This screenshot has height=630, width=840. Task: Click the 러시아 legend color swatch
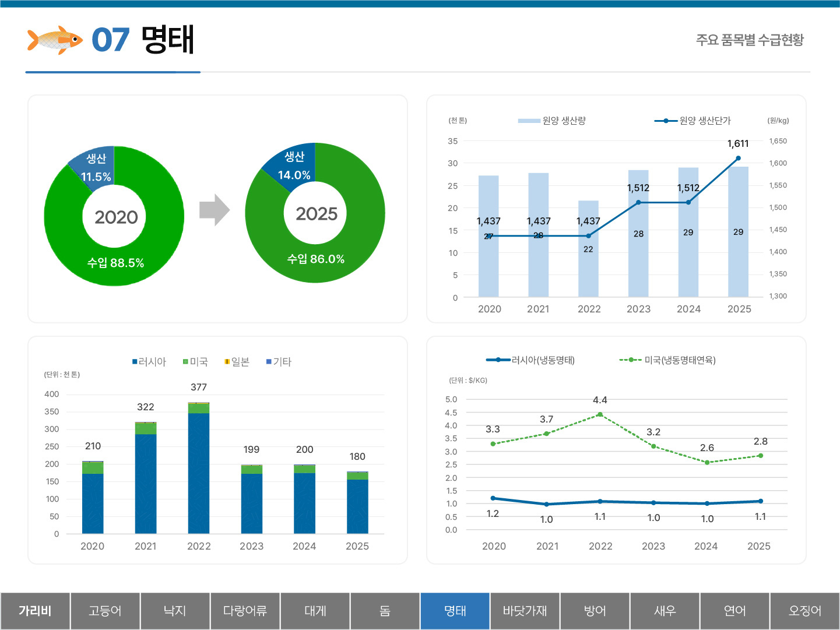(135, 362)
